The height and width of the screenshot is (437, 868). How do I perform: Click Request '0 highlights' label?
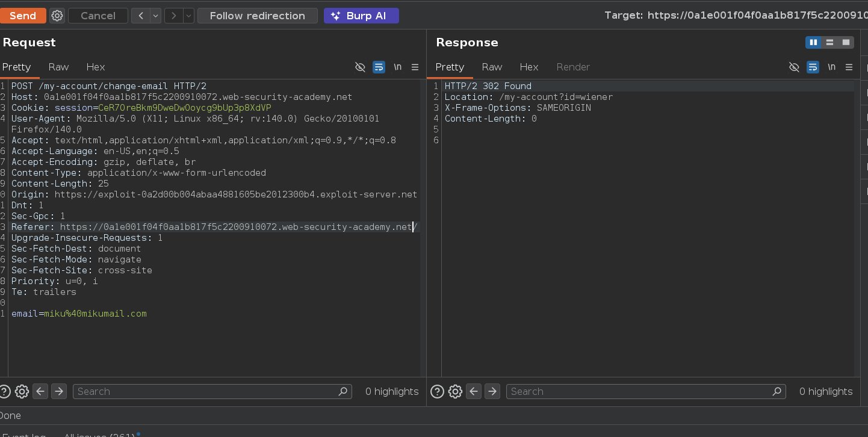[392, 391]
